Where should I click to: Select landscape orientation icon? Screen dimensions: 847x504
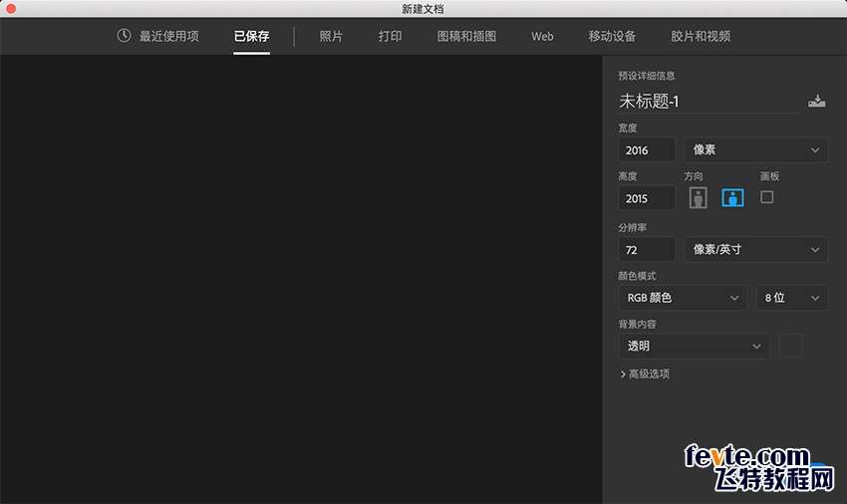(x=733, y=197)
